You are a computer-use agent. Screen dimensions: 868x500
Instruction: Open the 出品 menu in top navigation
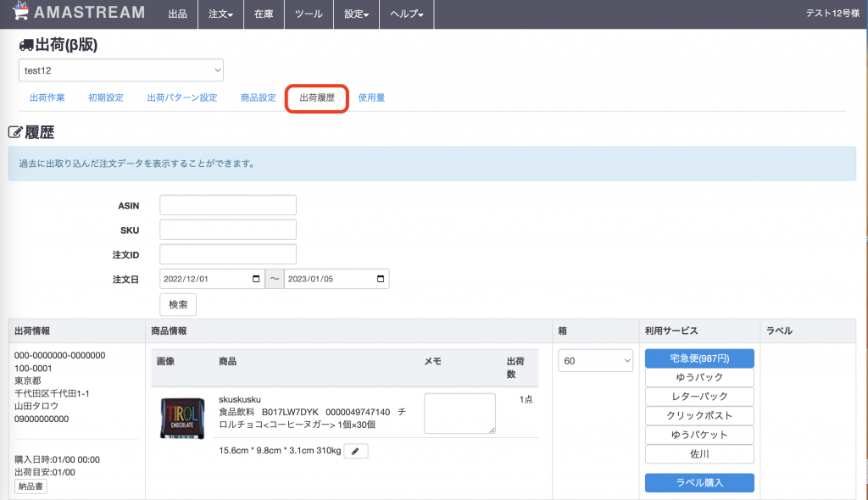(x=178, y=14)
